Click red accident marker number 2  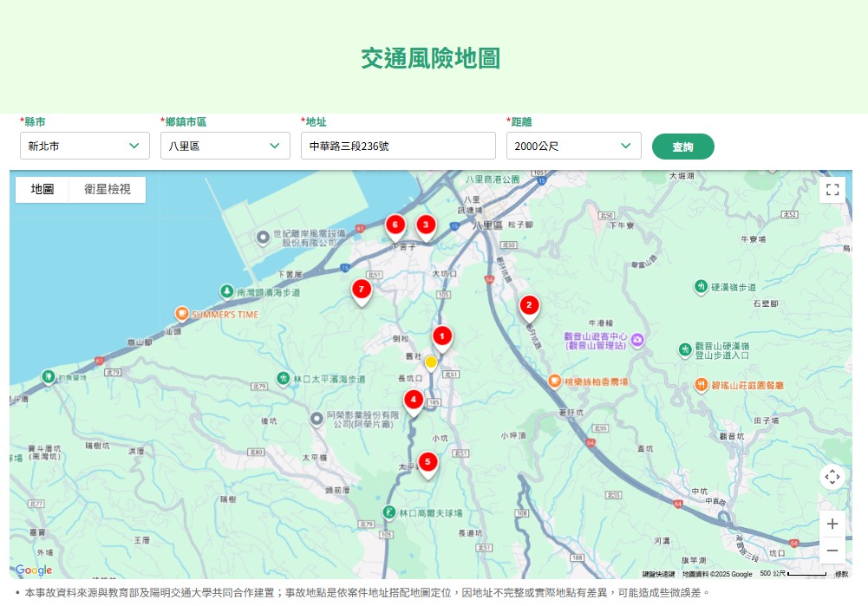coord(529,306)
